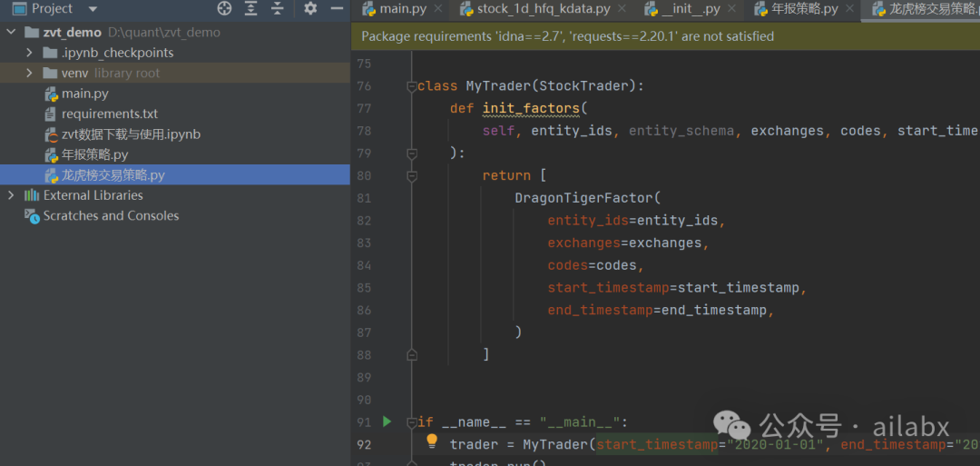The width and height of the screenshot is (980, 466).
Task: Expand External Libraries node
Action: coord(11,195)
